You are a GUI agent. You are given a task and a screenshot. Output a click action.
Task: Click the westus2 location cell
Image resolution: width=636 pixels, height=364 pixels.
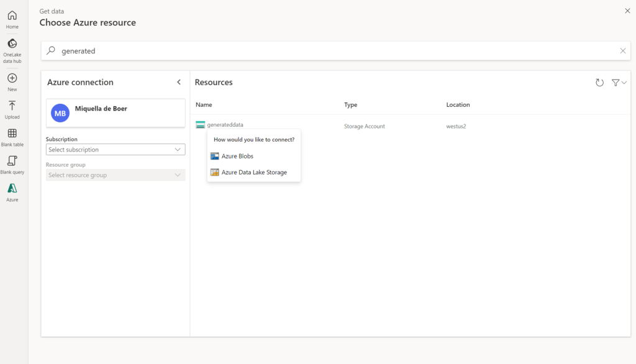pyautogui.click(x=456, y=126)
